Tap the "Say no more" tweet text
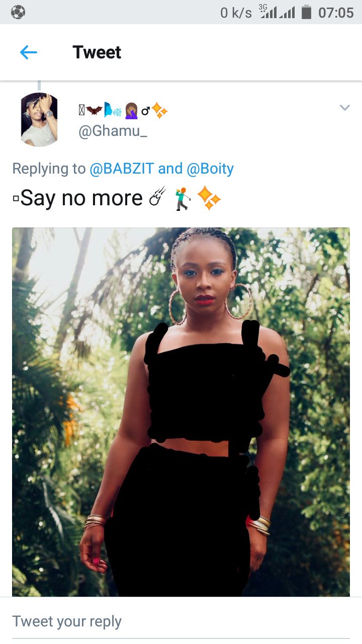Viewport: 362px width, 644px height. [81, 198]
